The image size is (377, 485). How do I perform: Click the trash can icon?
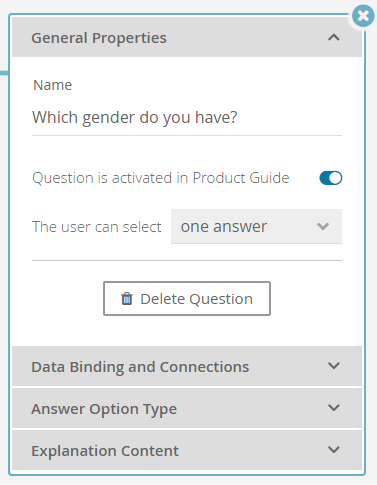pyautogui.click(x=127, y=299)
